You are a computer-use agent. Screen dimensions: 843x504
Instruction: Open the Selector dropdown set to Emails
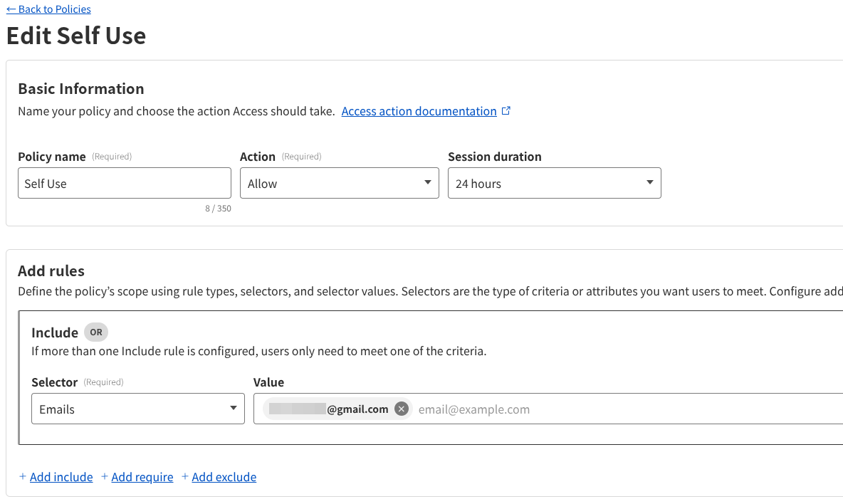pos(138,409)
